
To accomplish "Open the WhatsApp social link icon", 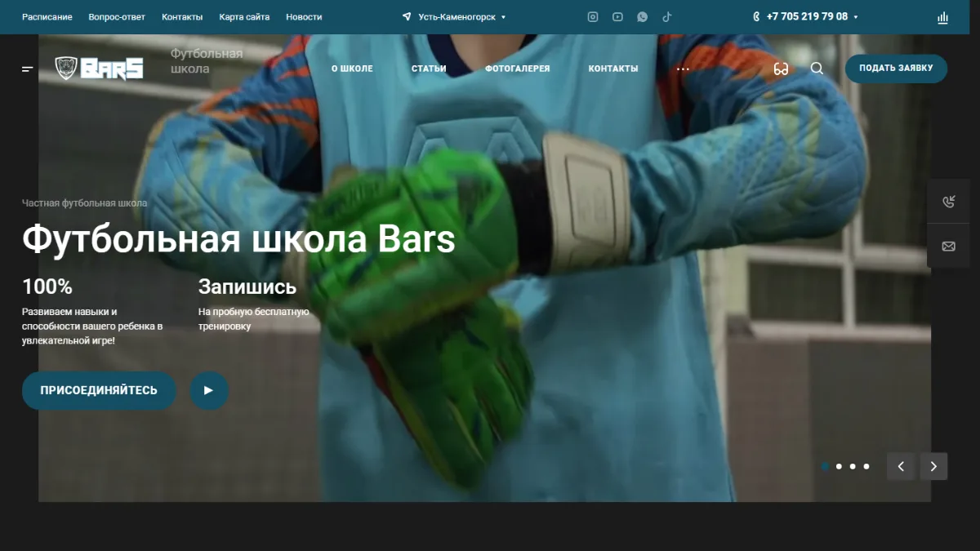I will (x=642, y=17).
